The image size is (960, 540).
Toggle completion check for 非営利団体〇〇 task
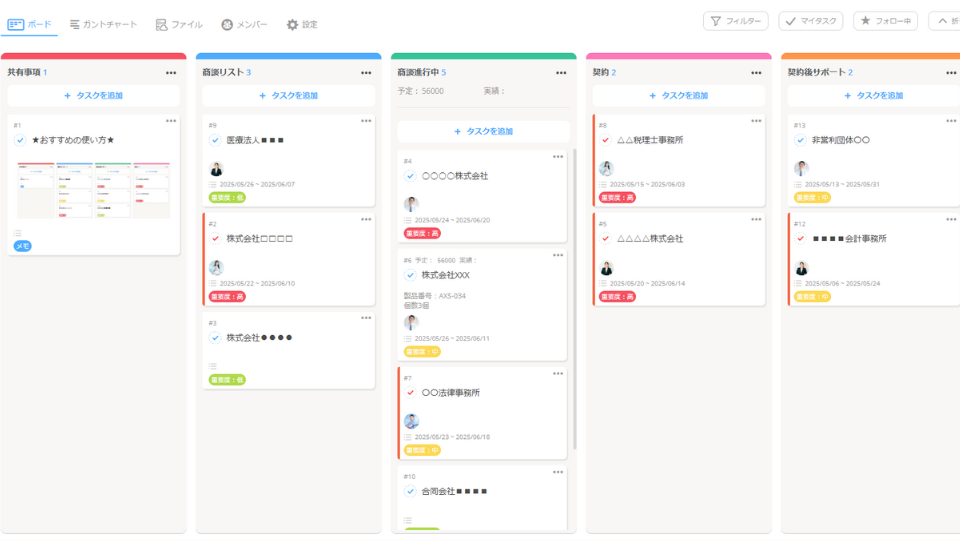click(800, 140)
